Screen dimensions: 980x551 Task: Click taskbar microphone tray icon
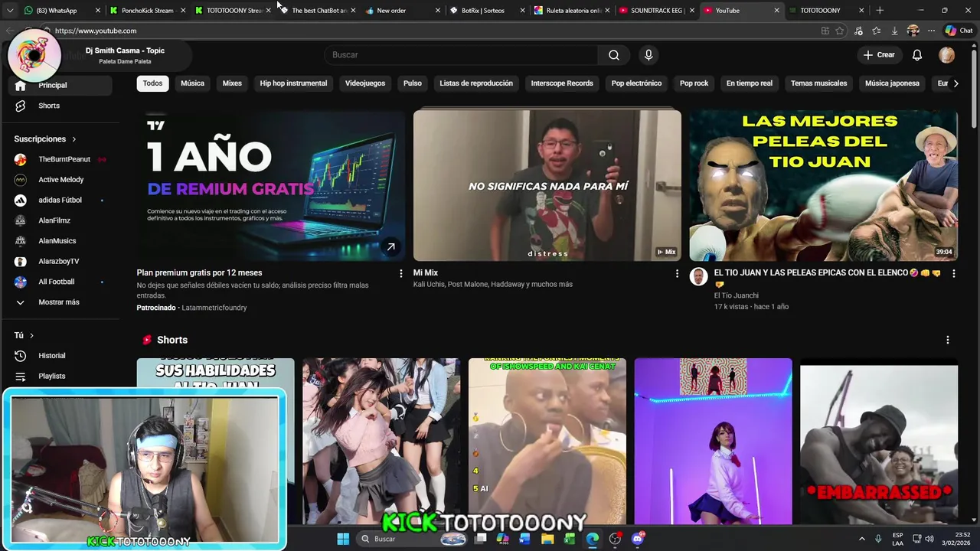(878, 539)
